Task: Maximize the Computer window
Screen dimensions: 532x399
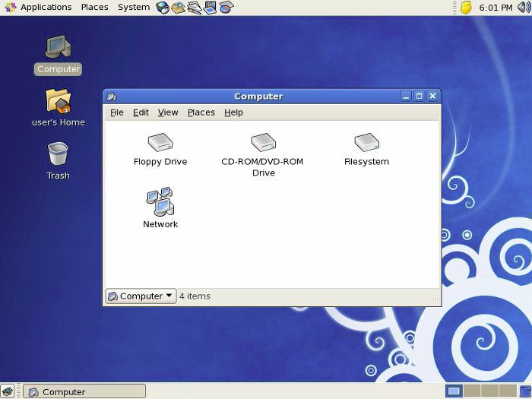Action: pos(419,97)
